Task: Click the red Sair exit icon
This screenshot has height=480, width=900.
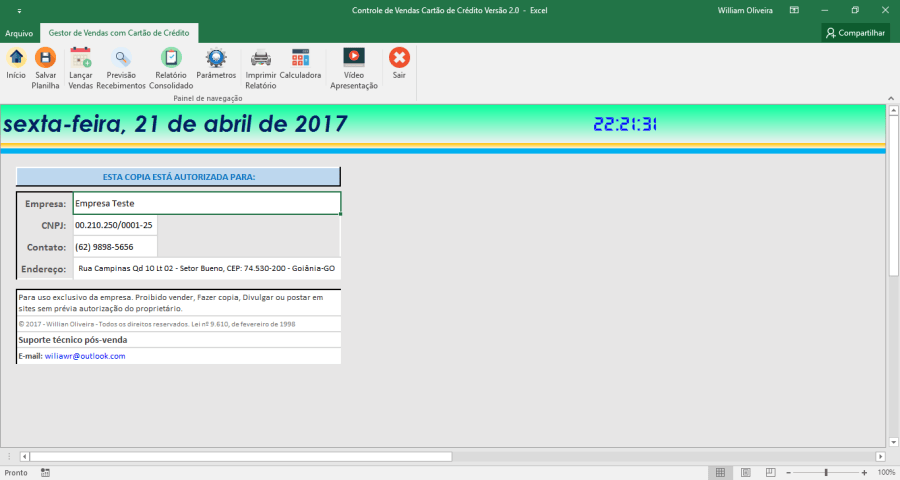Action: [399, 57]
